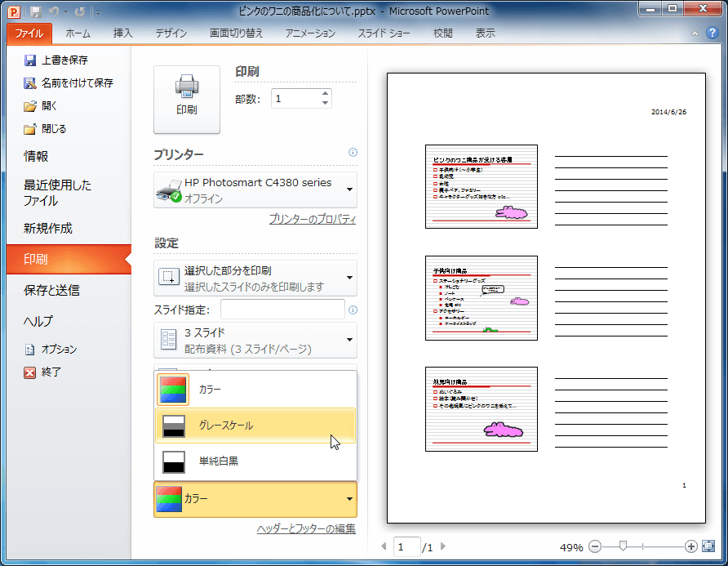Open ヘッダーとフッターの編集 link
The width and height of the screenshot is (728, 566).
(x=306, y=528)
